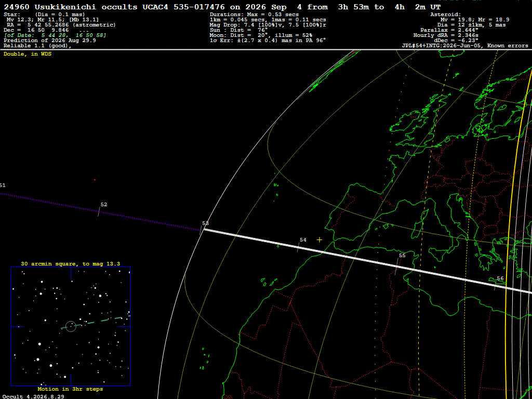
Task: Click the target star circle in finder chart
Action: coord(71,326)
